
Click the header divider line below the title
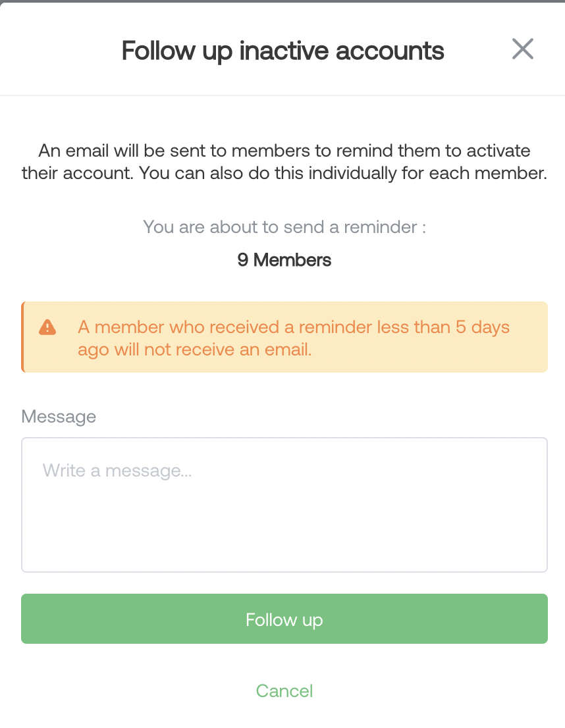282,95
